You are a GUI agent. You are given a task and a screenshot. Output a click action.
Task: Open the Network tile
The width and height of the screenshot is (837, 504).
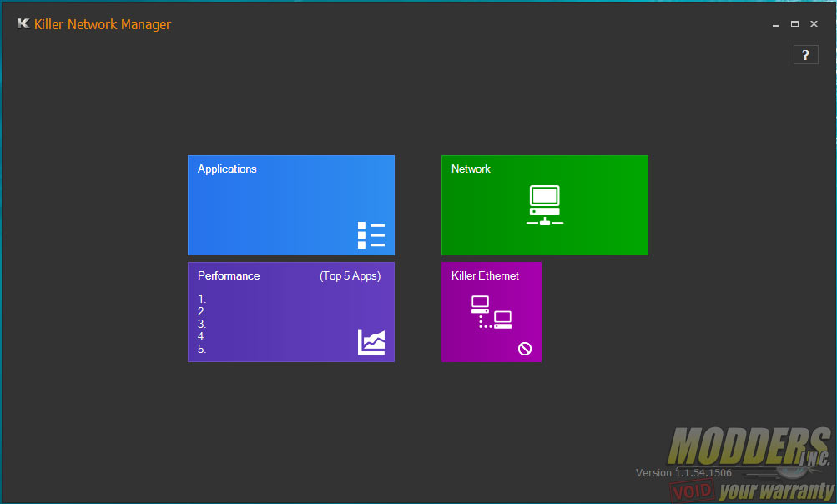(544, 205)
